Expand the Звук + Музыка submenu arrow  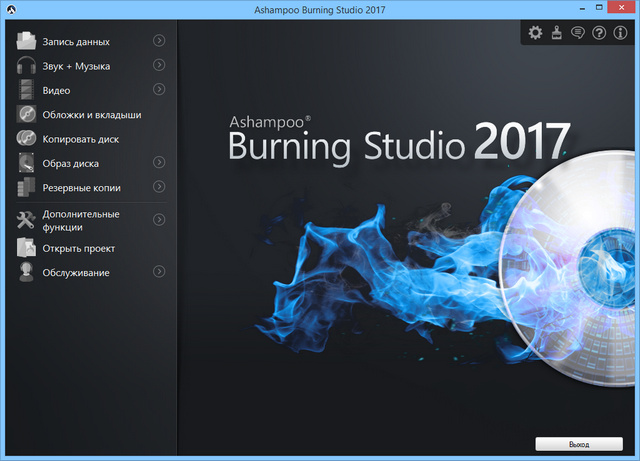click(159, 65)
